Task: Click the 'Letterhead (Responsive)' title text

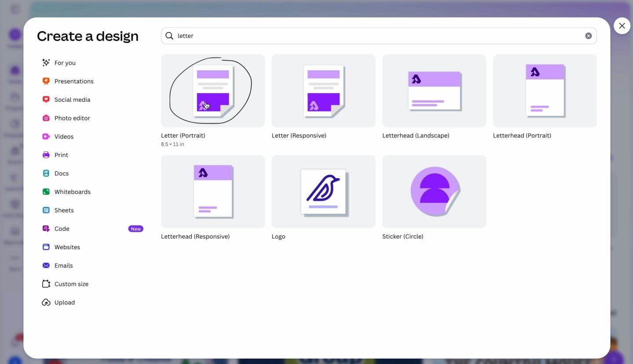Action: point(195,237)
